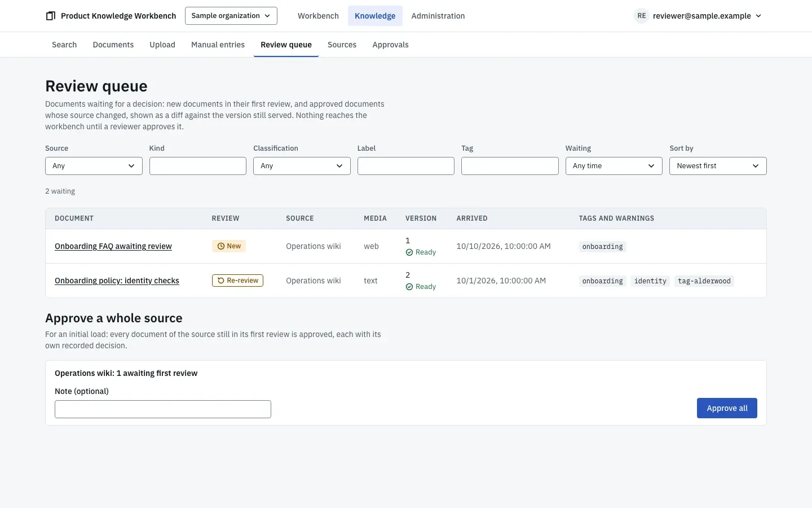Click the RE user avatar badge
Viewport: 812px width, 508px height.
(x=642, y=16)
